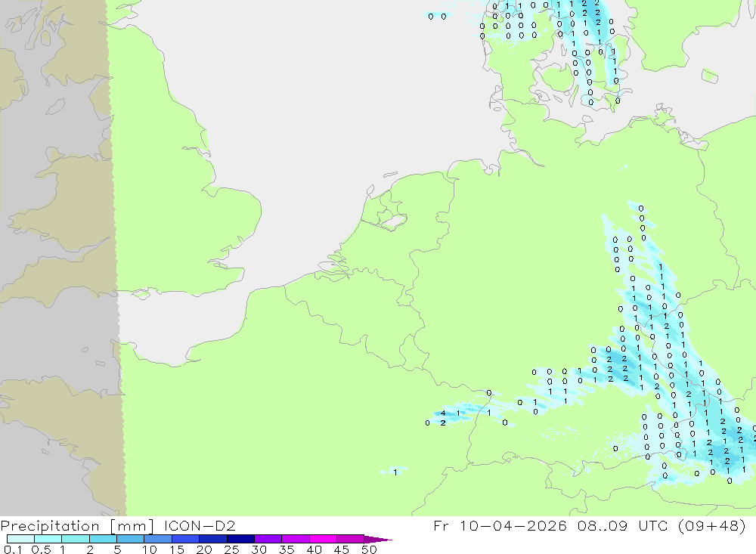
Task: Select the 45–50 mm legend color swatch
Action: tap(350, 539)
